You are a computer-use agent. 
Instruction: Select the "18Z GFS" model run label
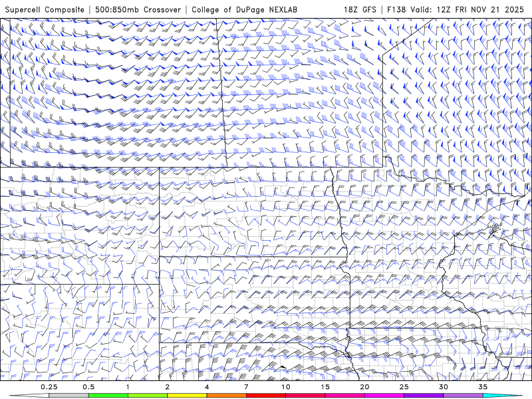pyautogui.click(x=360, y=9)
